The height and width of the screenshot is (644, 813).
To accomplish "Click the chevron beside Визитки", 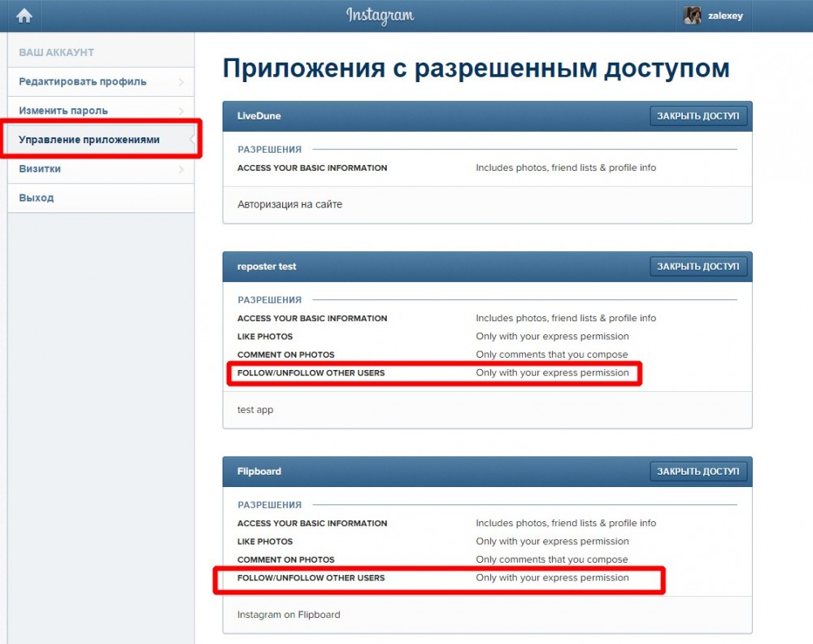I will click(180, 169).
